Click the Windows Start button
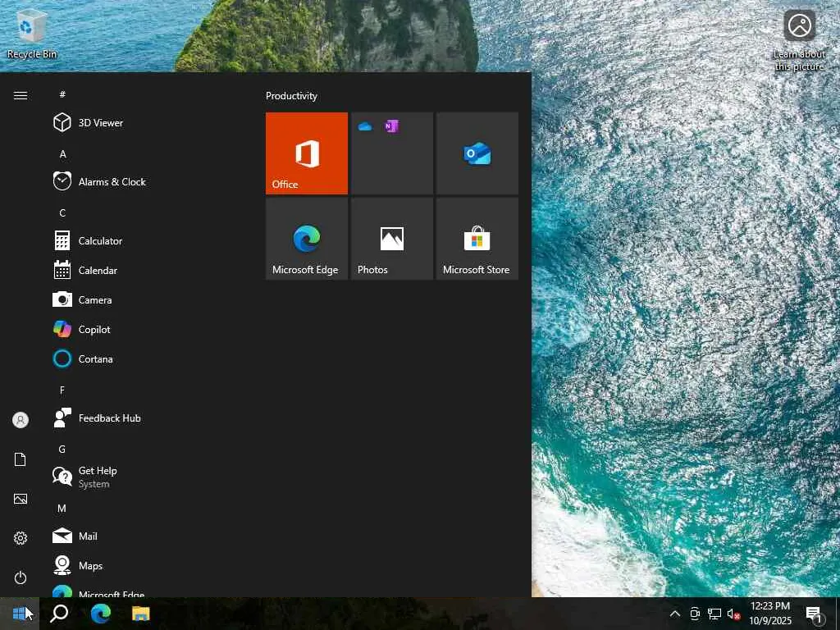This screenshot has width=840, height=630. point(20,614)
